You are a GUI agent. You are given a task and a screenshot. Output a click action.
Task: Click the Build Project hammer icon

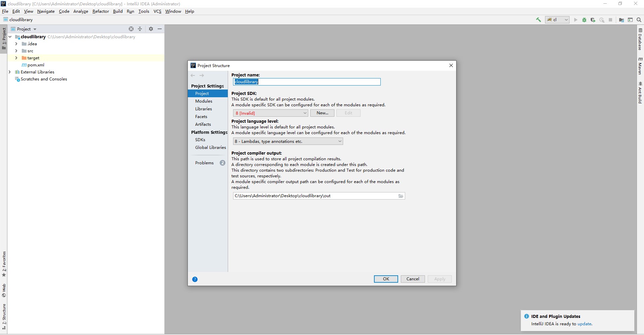pos(538,20)
